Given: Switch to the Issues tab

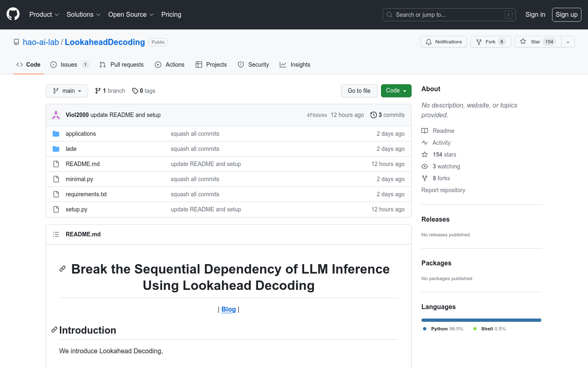Looking at the screenshot, I should coord(69,65).
